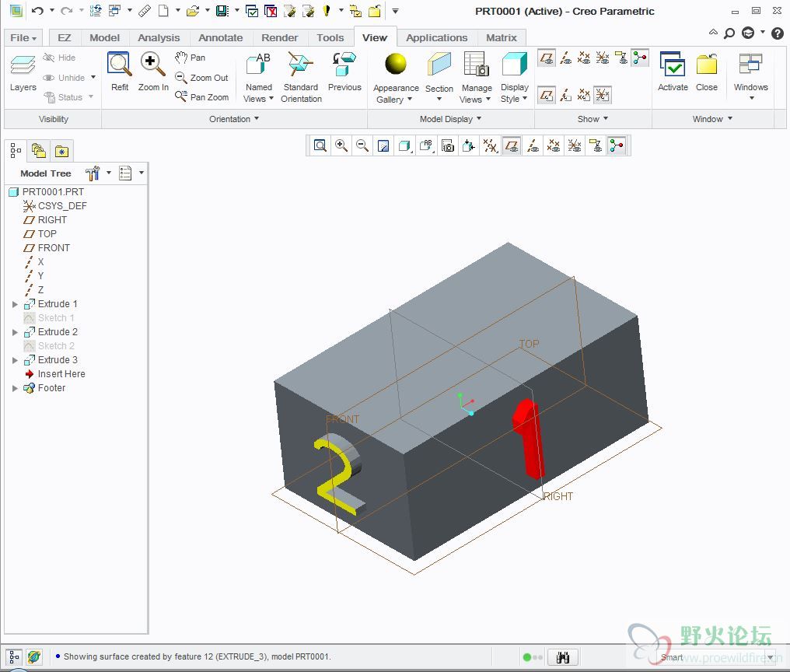
Task: Click the command search magnifier icon
Action: [x=729, y=33]
